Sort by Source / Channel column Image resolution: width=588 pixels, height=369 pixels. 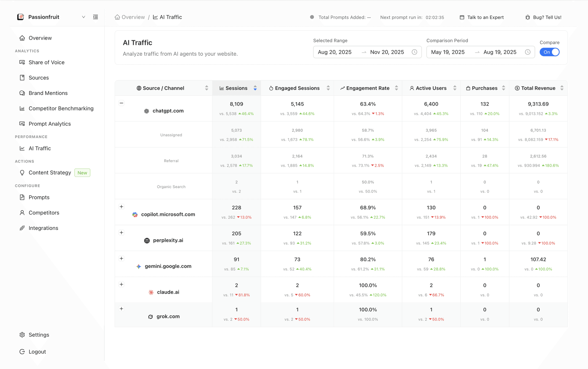point(207,88)
